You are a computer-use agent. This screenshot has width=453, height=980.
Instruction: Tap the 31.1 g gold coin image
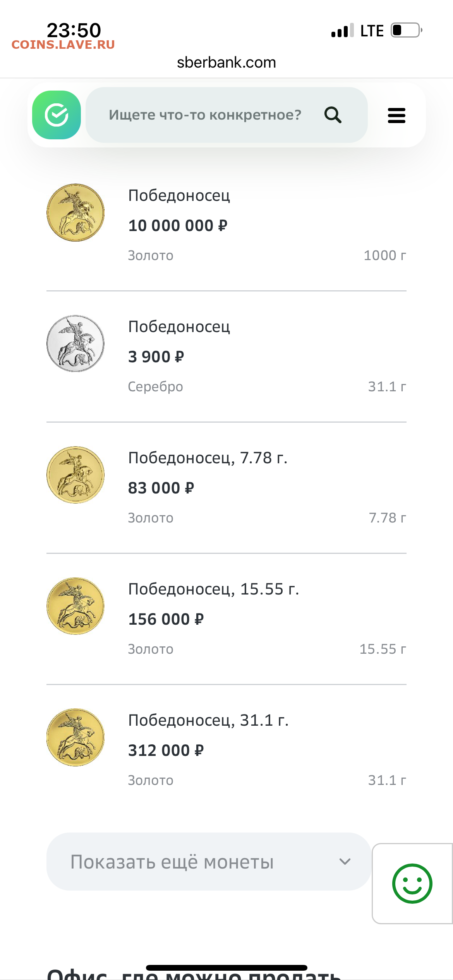coord(75,737)
